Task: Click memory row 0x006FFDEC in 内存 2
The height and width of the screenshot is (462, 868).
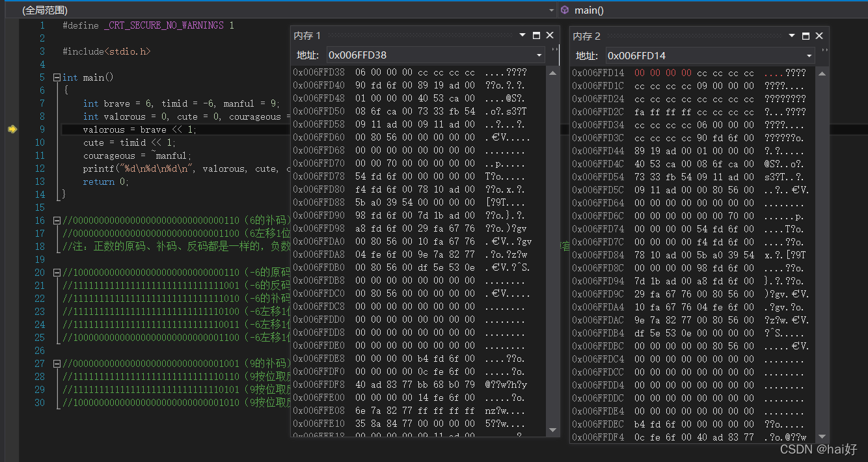Action: coord(694,424)
